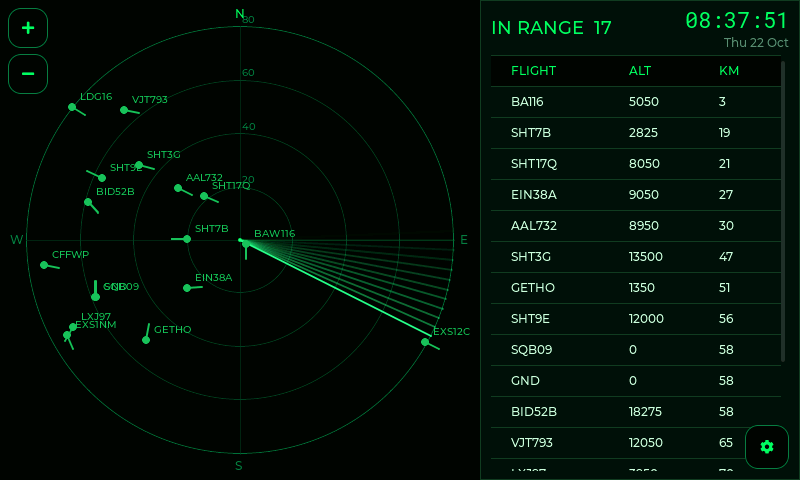The image size is (800, 480).
Task: Pick the AAL732 aircraft dot on radar
Action: [x=178, y=188]
